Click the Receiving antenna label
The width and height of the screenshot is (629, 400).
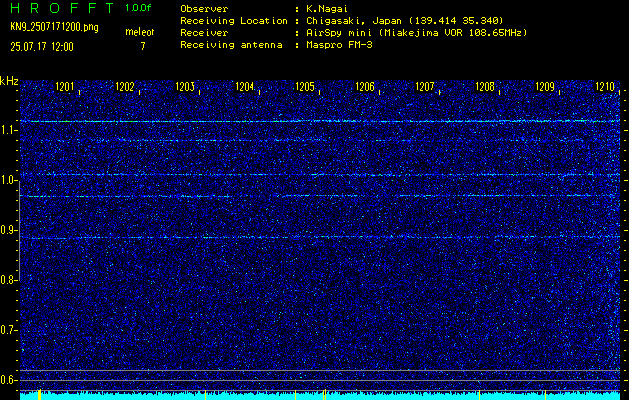231,45
